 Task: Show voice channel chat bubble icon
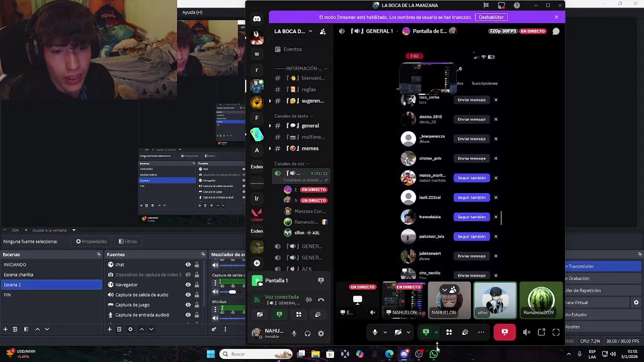pyautogui.click(x=555, y=31)
